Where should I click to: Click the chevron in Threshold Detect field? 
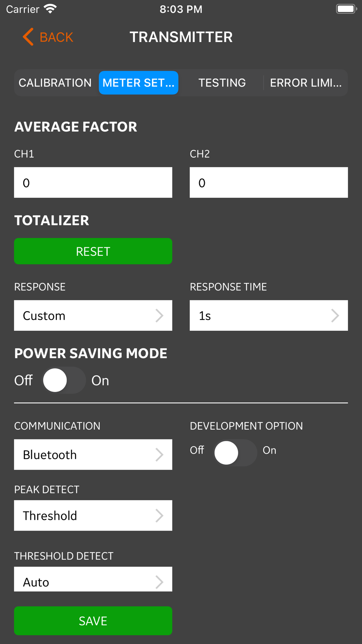[x=159, y=582]
